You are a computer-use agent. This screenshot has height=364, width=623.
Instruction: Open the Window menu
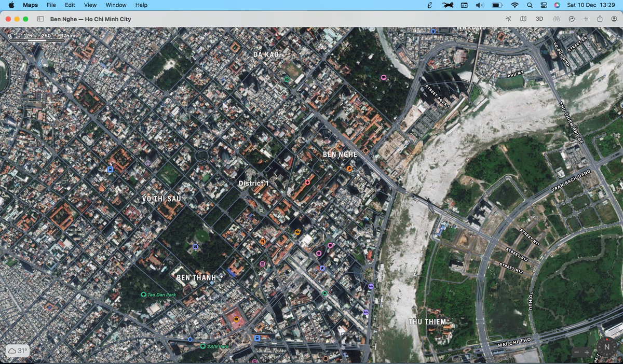point(116,5)
